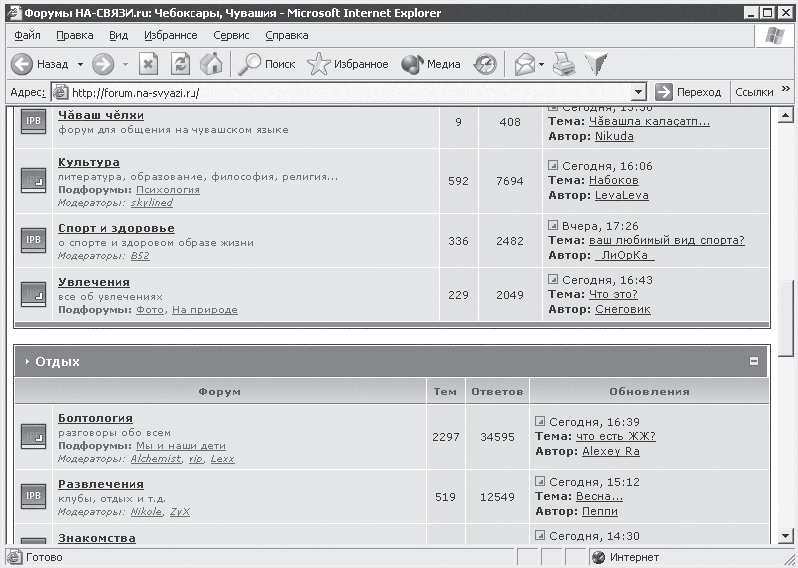Open the Болтология forum link
798x568 pixels.
[95, 418]
